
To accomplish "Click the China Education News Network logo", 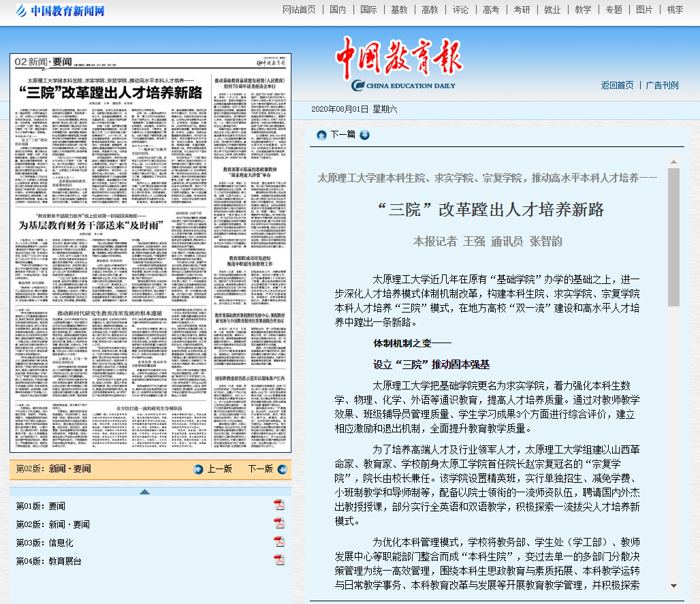I will click(60, 11).
